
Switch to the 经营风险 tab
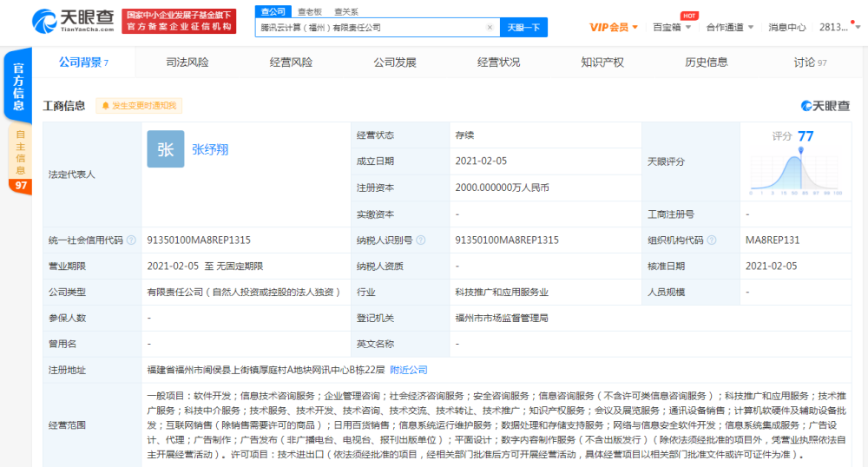(291, 62)
